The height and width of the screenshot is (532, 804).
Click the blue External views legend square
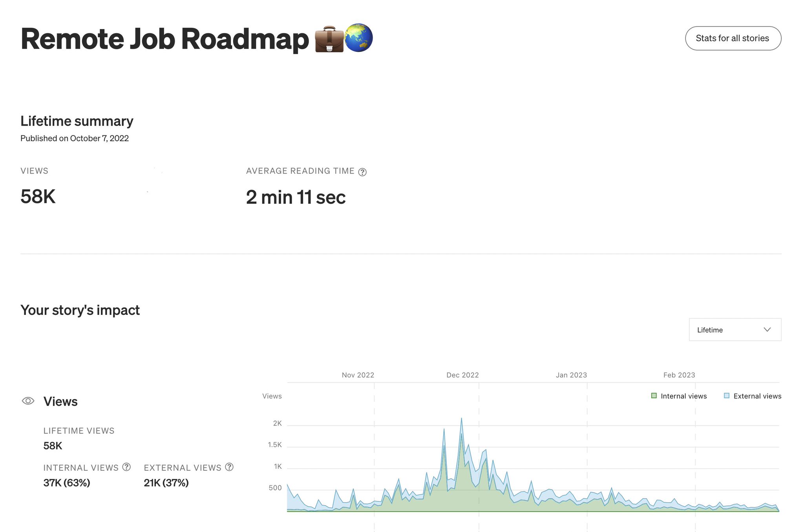click(726, 395)
